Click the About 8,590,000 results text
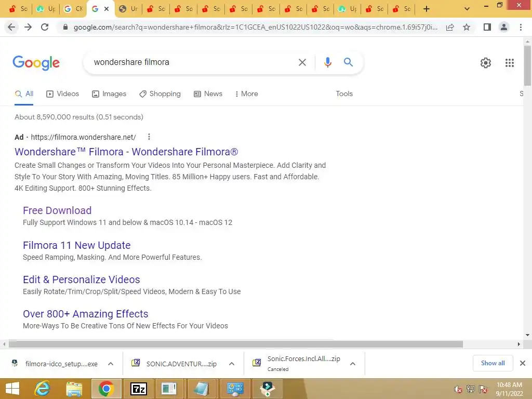The width and height of the screenshot is (532, 399). click(x=79, y=117)
